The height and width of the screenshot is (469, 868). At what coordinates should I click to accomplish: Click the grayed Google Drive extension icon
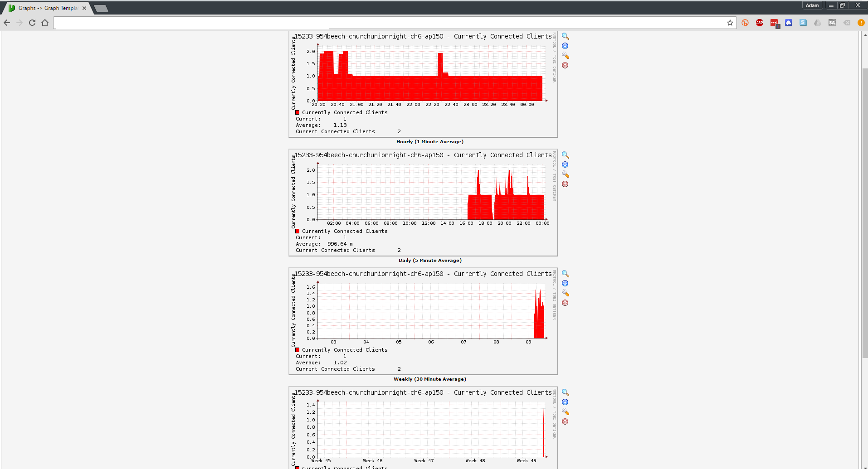pos(818,23)
